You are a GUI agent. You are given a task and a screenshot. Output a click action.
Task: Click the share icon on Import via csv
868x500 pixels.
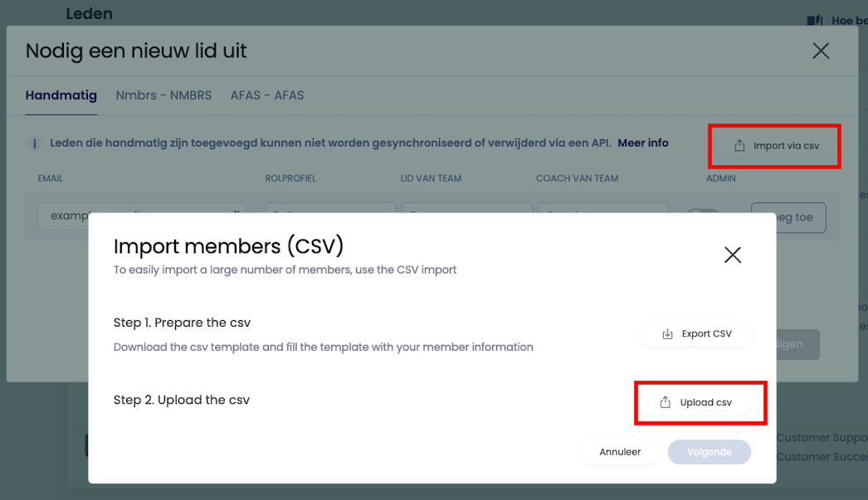[x=739, y=146]
